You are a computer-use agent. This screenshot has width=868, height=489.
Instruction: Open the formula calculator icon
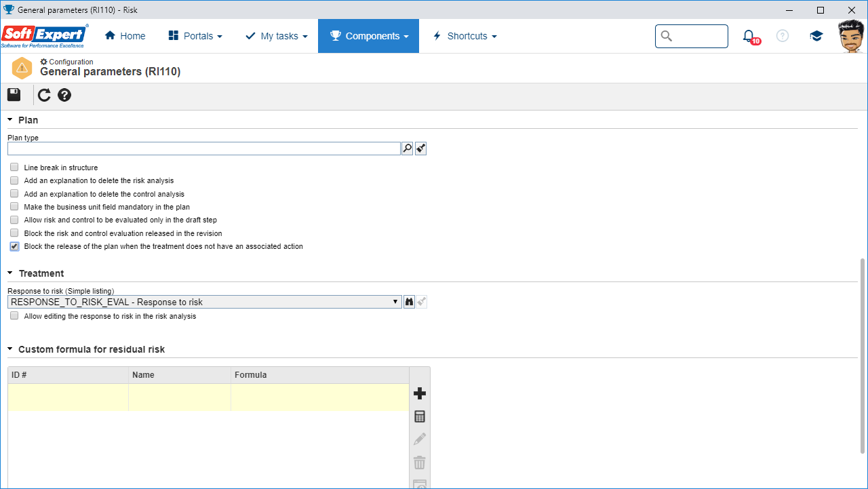tap(420, 416)
